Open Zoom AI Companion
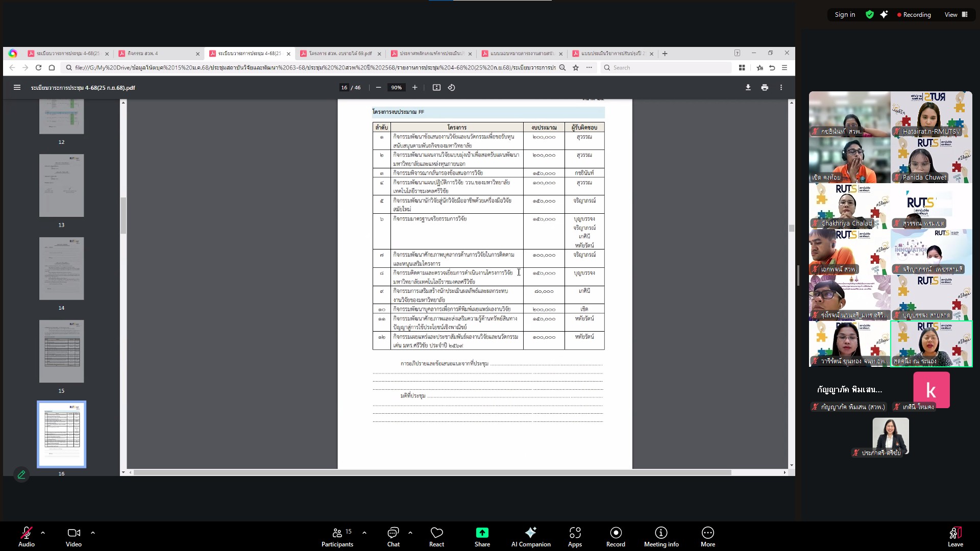The image size is (980, 551). (530, 537)
